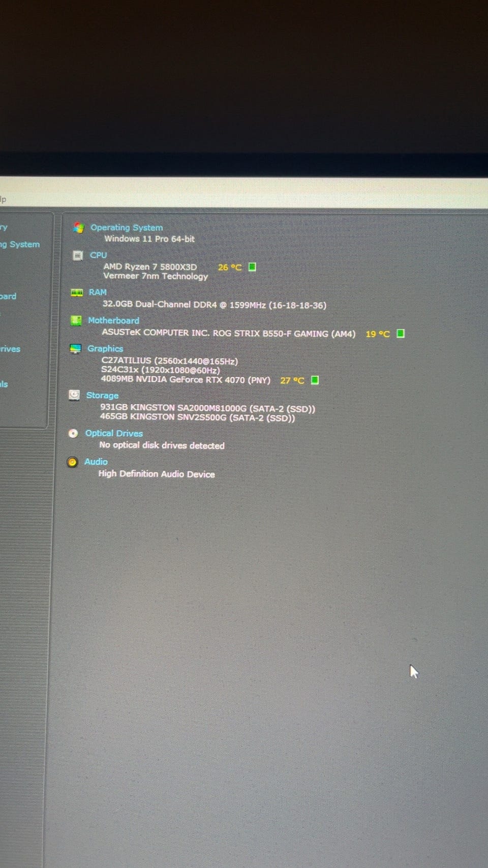Open the Motherboard heading link
Image resolution: width=488 pixels, height=868 pixels.
click(113, 320)
